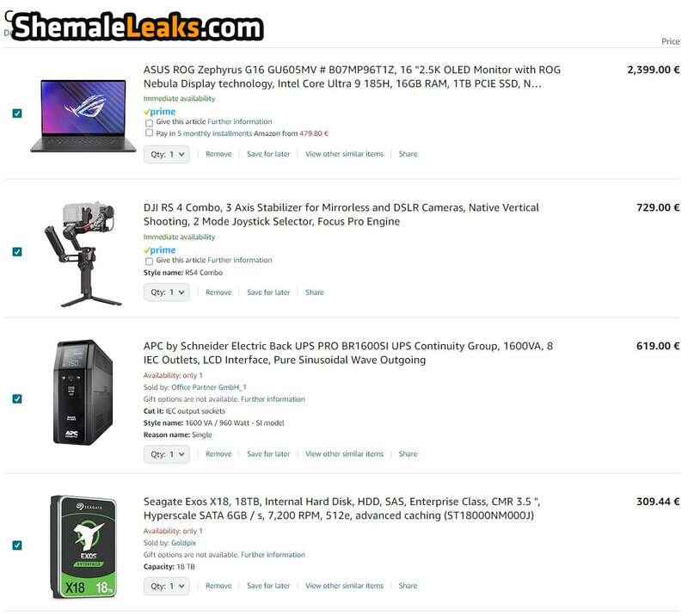Enable the pay in 5 monthly installments option
Image resolution: width=688 pixels, height=616 pixels.
click(x=149, y=132)
